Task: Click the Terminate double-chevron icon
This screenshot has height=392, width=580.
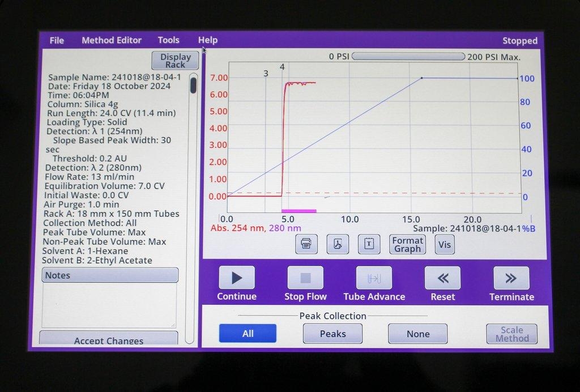Action: click(x=511, y=277)
